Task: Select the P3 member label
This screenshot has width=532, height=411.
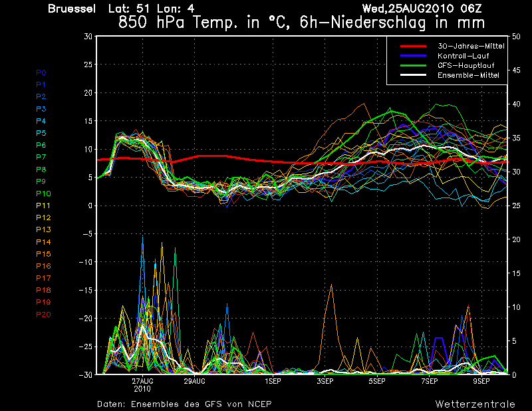Action: (41, 109)
